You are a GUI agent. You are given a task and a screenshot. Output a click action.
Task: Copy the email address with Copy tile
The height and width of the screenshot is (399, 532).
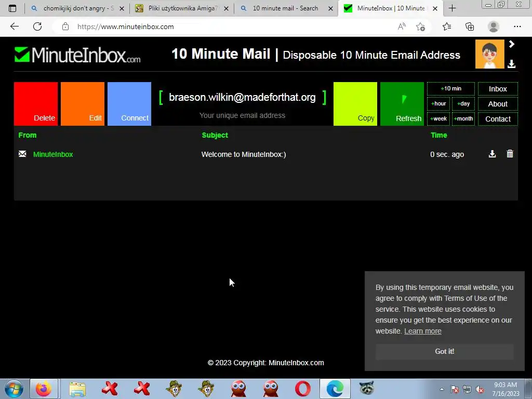(355, 104)
